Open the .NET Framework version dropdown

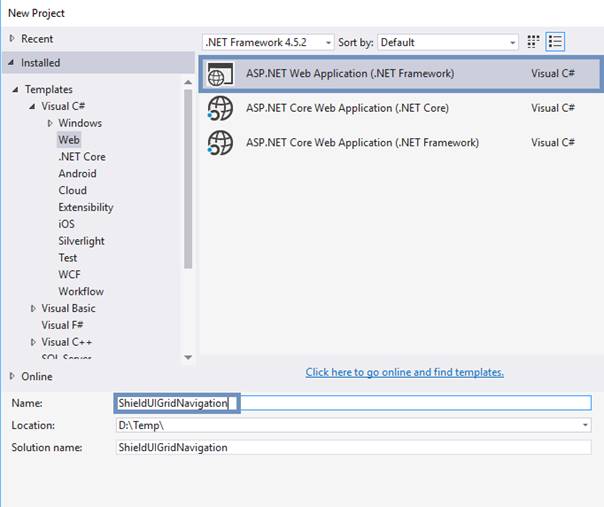coord(268,42)
